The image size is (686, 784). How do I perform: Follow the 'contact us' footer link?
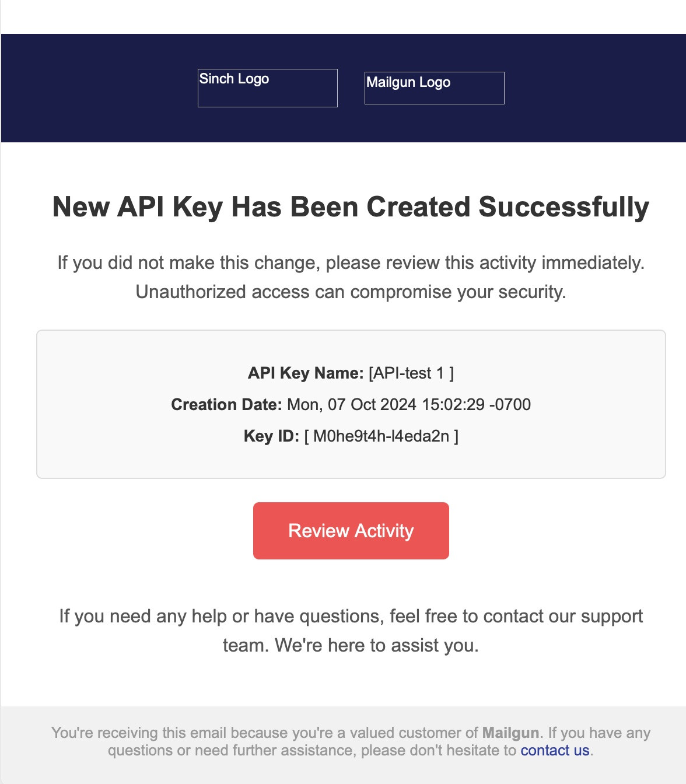pos(555,750)
